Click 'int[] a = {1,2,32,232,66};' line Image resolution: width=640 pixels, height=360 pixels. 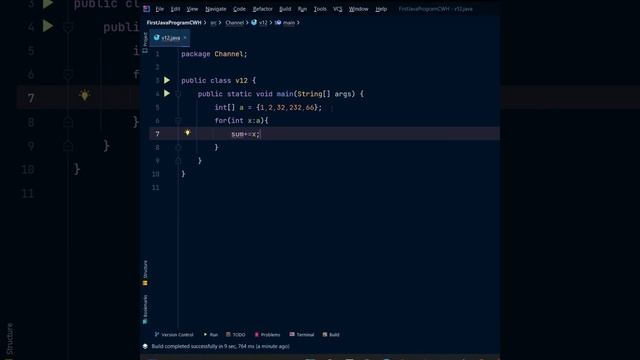coord(268,107)
